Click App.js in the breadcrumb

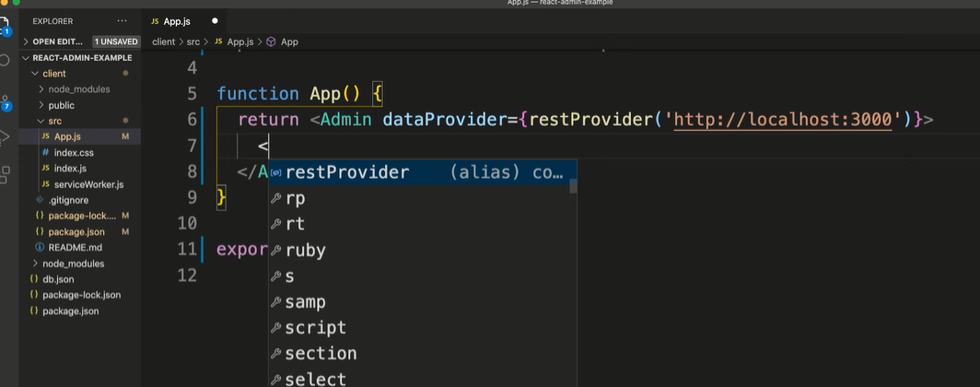coord(240,41)
